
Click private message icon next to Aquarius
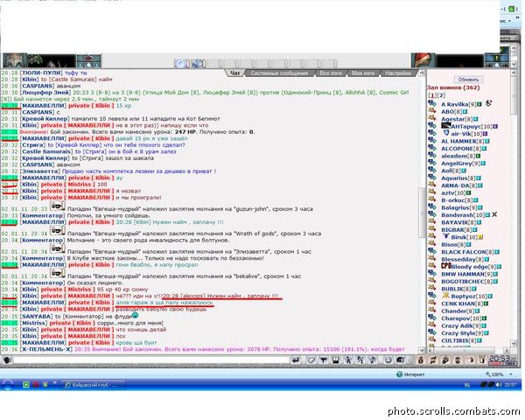432,177
